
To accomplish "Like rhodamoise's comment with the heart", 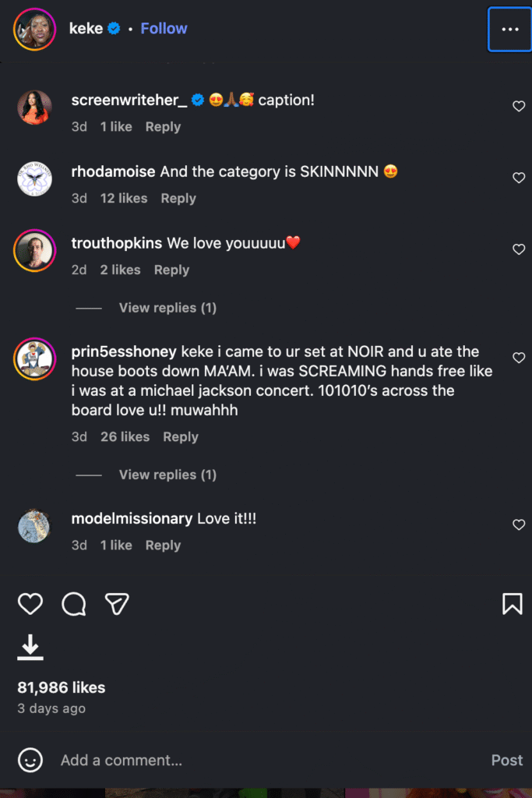I will [519, 178].
